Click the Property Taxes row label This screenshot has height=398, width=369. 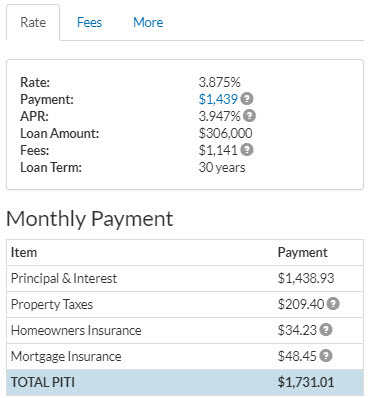coord(52,304)
